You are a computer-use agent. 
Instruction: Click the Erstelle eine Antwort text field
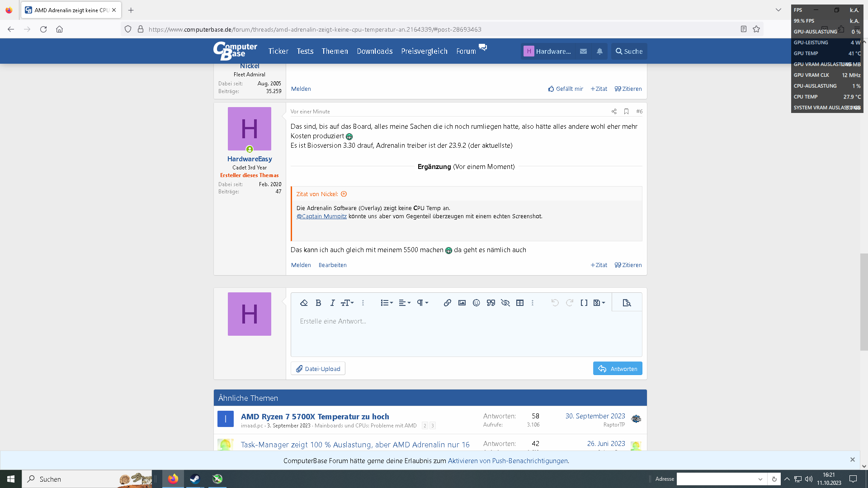(466, 333)
